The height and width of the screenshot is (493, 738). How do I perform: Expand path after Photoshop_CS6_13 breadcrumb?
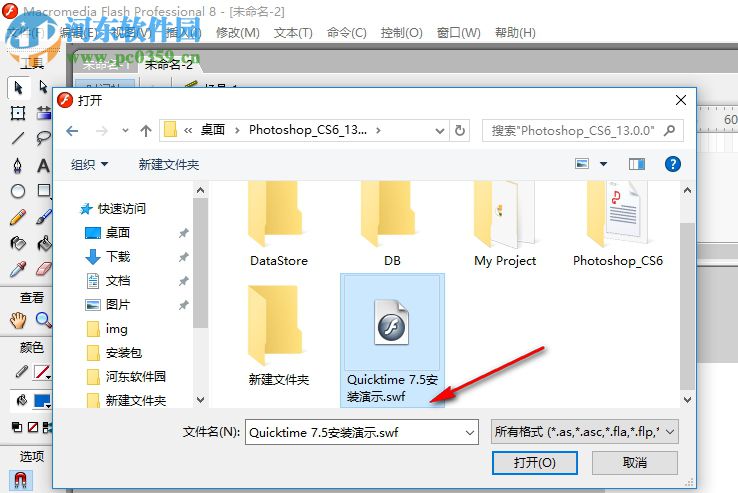pyautogui.click(x=378, y=130)
